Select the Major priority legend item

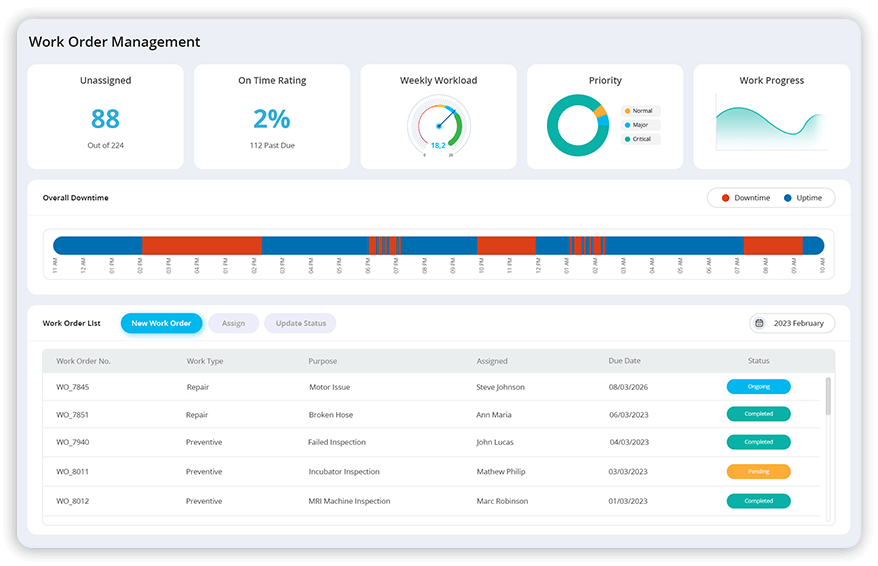coord(640,125)
